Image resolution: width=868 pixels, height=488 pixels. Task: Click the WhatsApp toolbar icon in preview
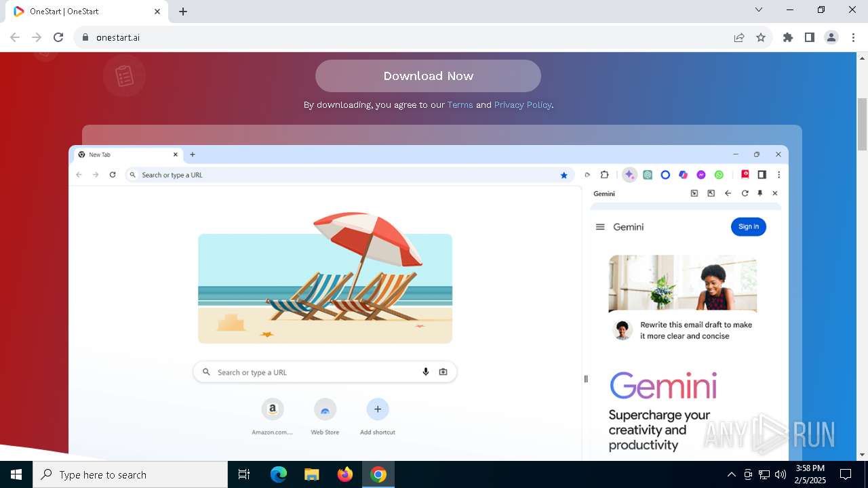(x=719, y=175)
